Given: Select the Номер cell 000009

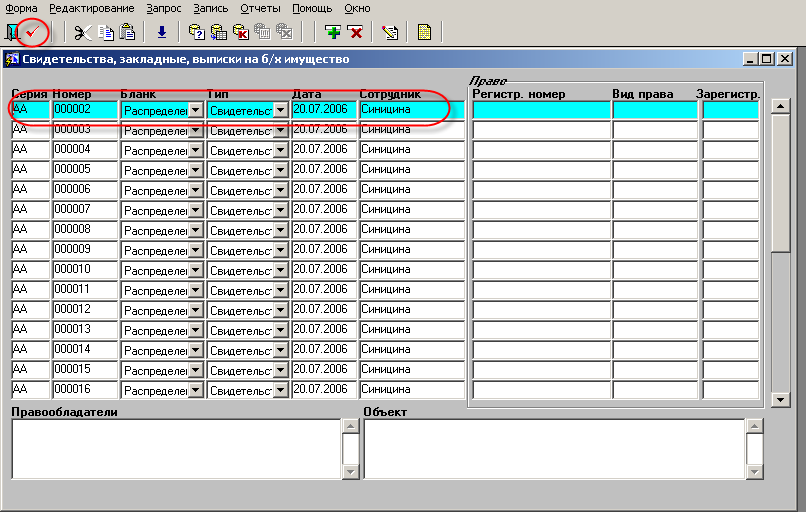Looking at the screenshot, I should [x=85, y=250].
